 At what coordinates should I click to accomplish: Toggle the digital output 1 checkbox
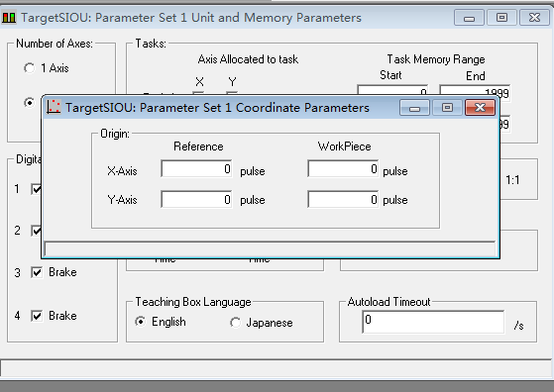37,189
